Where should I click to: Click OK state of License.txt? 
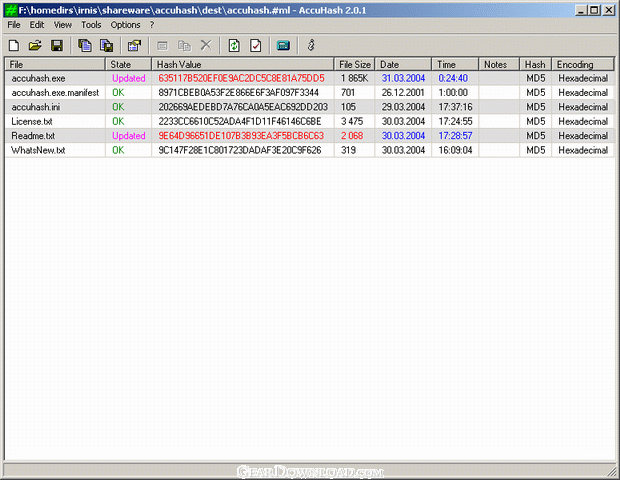[x=118, y=121]
